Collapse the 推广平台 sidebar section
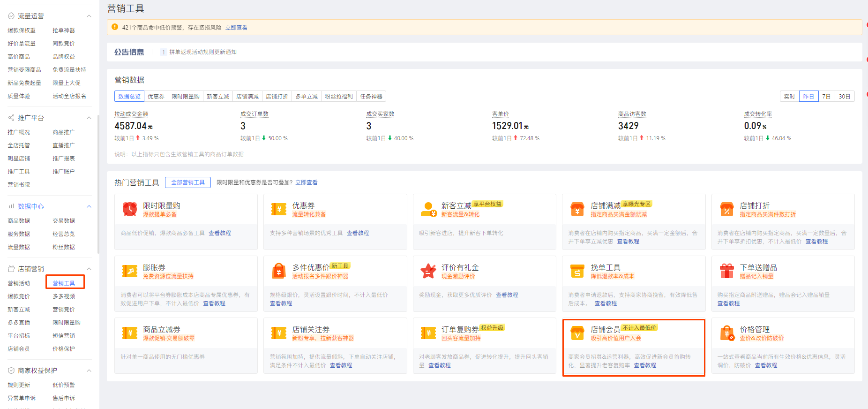 pyautogui.click(x=89, y=118)
